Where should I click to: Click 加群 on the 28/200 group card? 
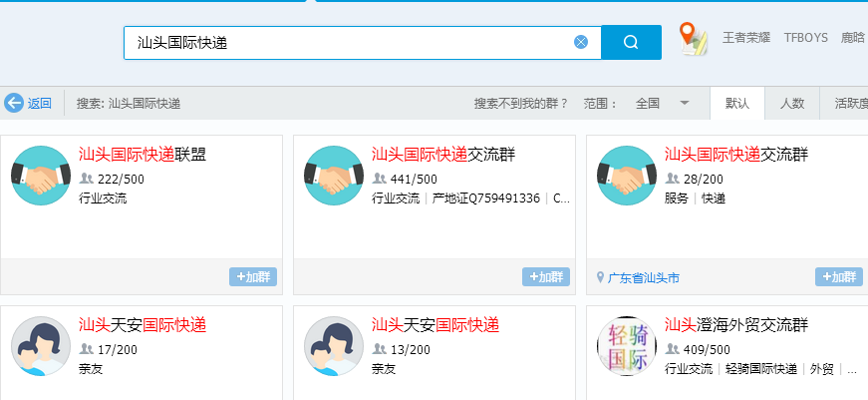click(839, 277)
